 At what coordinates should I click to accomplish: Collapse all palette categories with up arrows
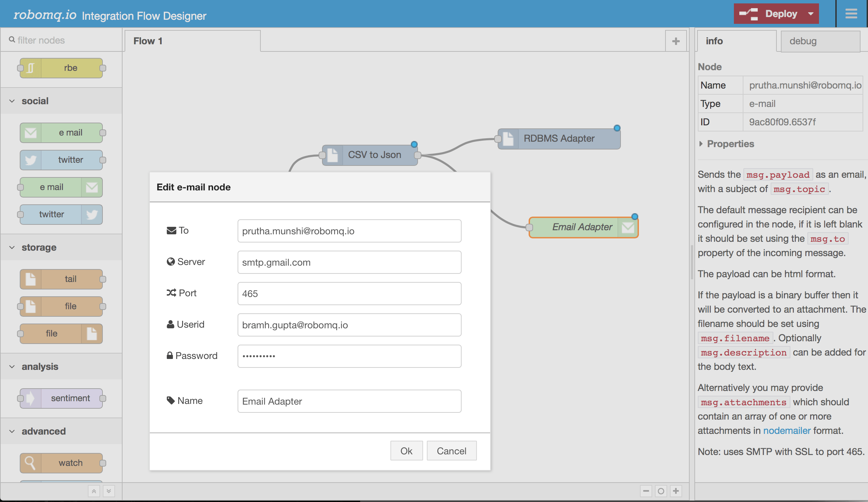[94, 491]
